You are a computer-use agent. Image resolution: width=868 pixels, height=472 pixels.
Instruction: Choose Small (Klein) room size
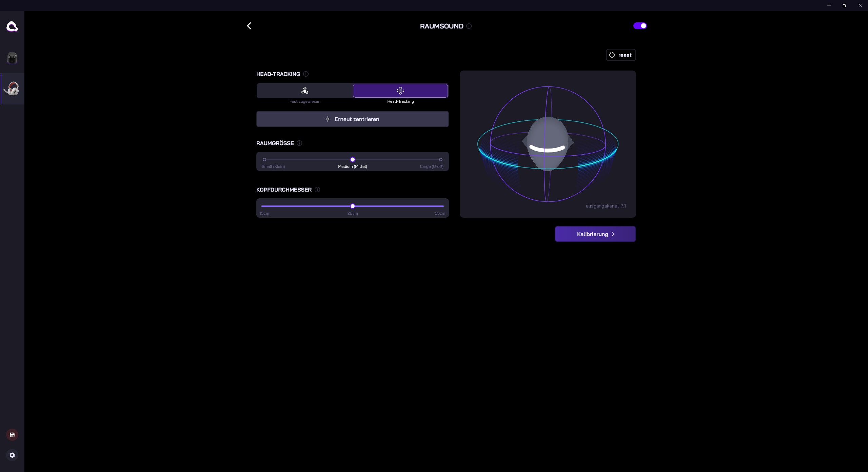click(264, 160)
